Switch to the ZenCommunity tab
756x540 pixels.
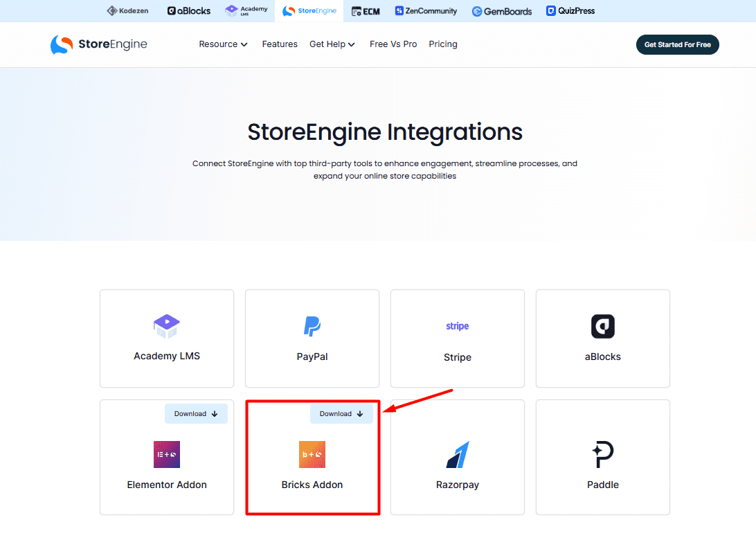click(426, 10)
